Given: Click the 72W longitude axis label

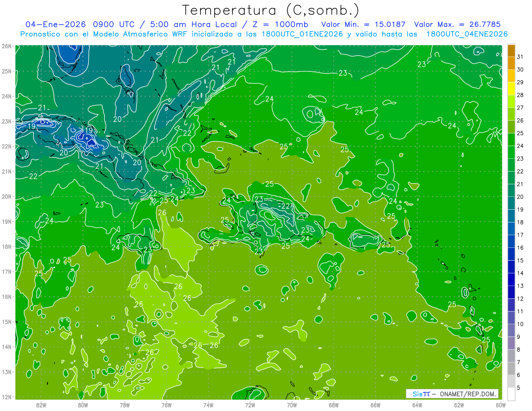Looking at the screenshot, I should (250, 404).
